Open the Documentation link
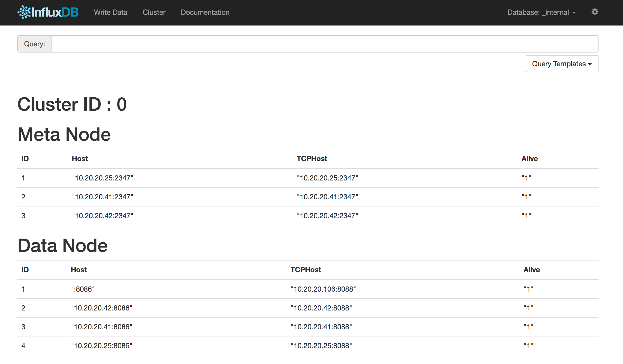Screen dimensions: 623x364 205,12
